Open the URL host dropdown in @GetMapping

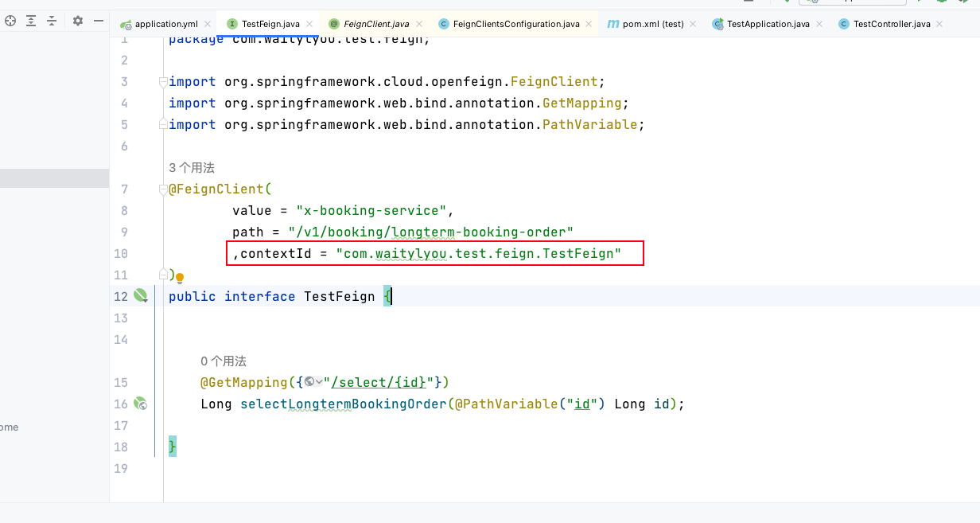pyautogui.click(x=319, y=383)
